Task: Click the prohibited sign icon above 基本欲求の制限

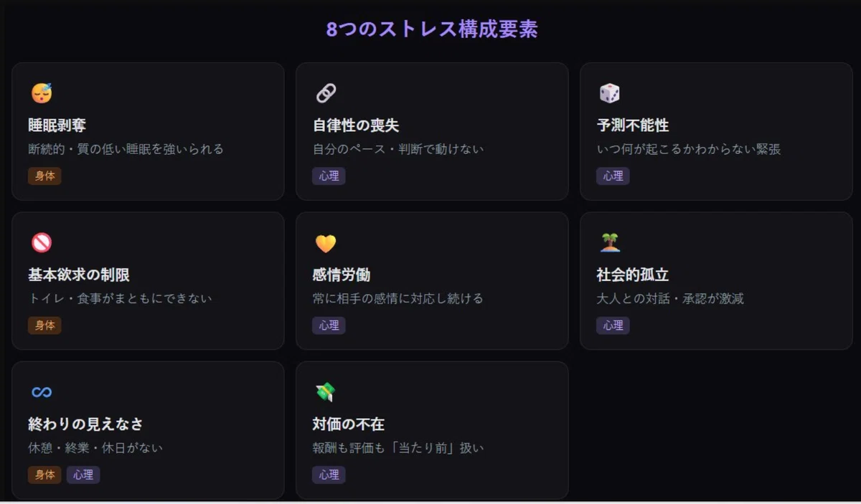Action: [42, 243]
